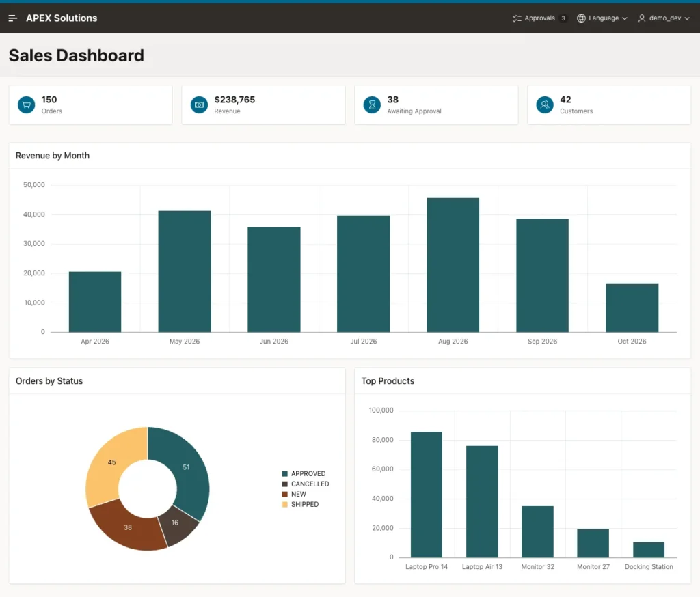Click the Monitor 32 product bar
The height and width of the screenshot is (597, 700).
tap(537, 532)
